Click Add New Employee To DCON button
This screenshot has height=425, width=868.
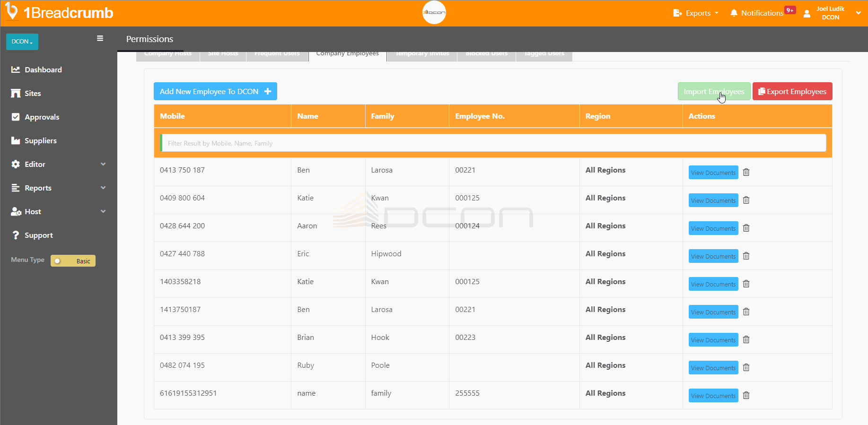tap(215, 92)
